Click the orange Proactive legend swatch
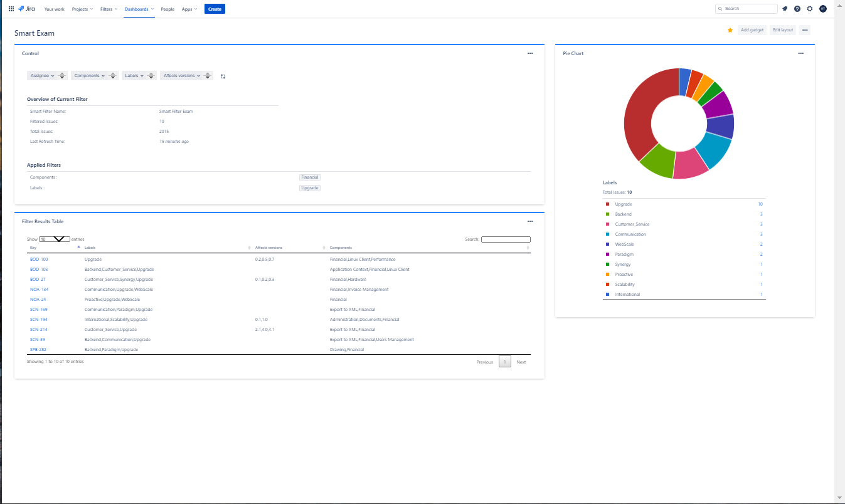Viewport: 845px width, 504px height. click(607, 275)
